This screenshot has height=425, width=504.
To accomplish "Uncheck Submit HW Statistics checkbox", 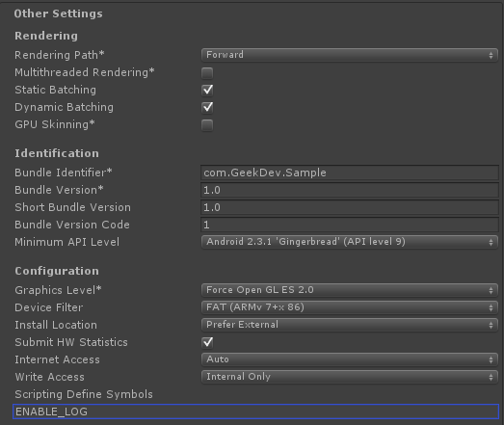I will [207, 342].
